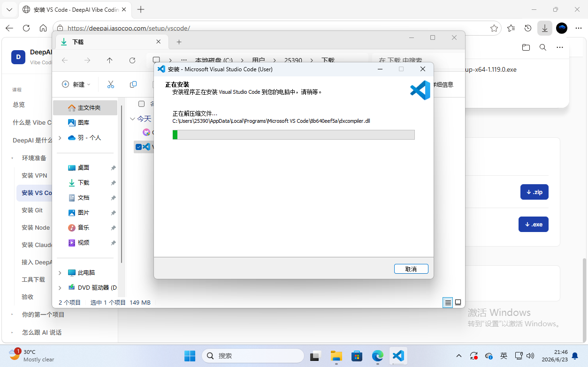
Task: Expand the 此电脑 tree node
Action: tap(60, 273)
